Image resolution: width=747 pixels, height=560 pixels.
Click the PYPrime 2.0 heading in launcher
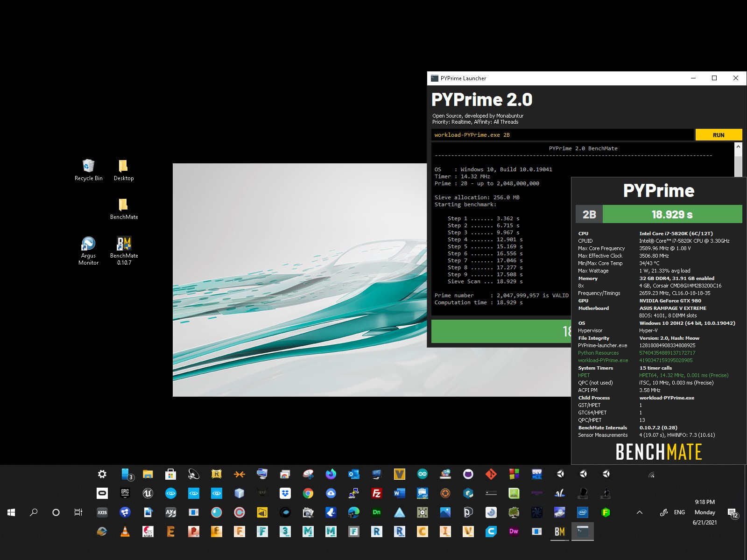482,100
